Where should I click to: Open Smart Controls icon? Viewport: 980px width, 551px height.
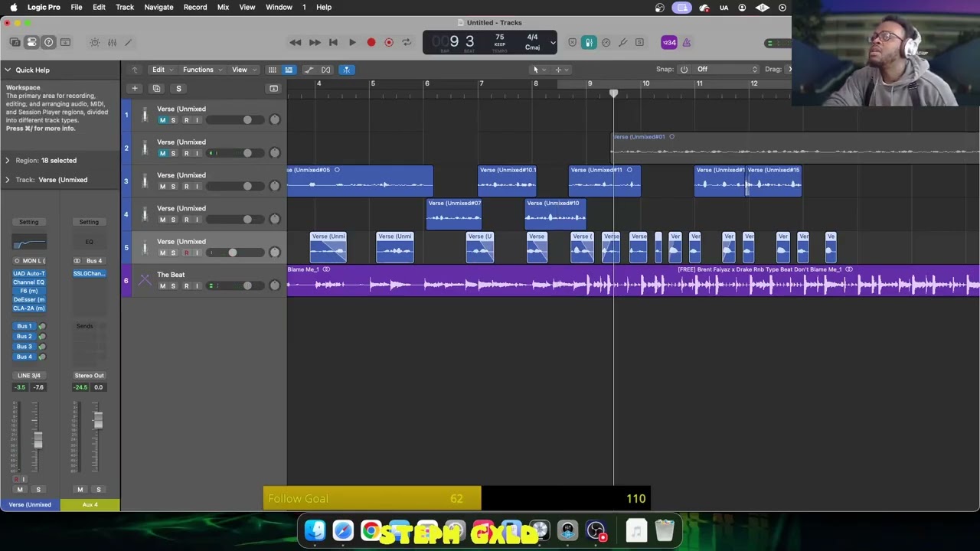(x=95, y=42)
